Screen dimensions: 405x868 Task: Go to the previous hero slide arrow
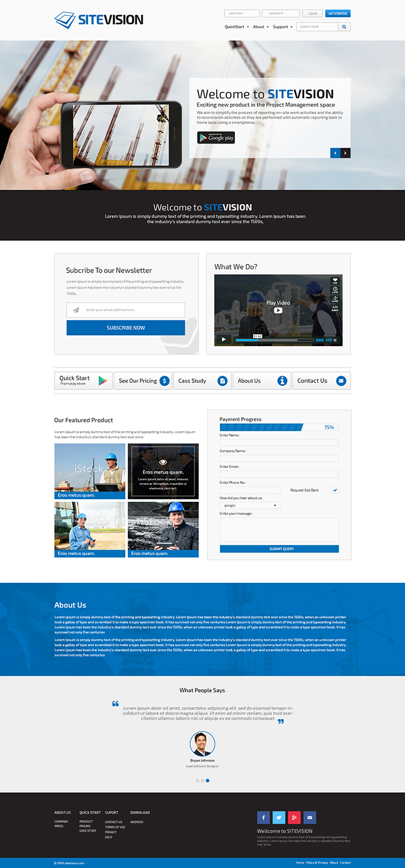336,153
